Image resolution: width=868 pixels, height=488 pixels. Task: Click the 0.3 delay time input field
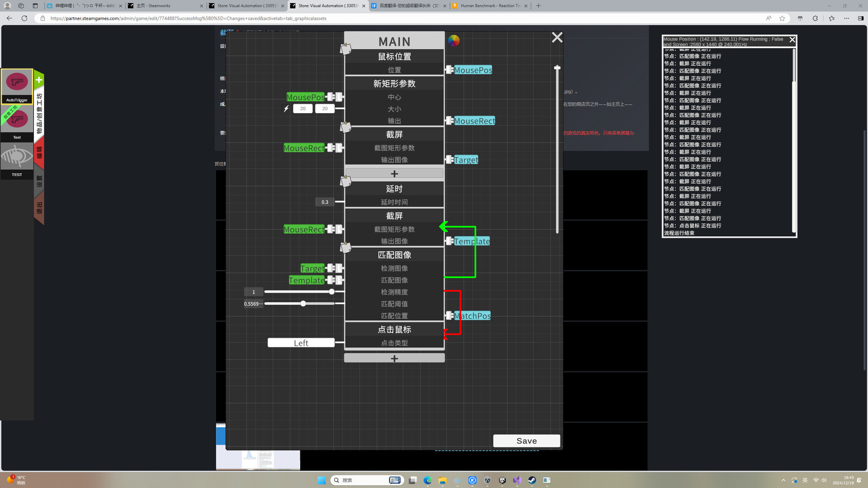coord(325,202)
